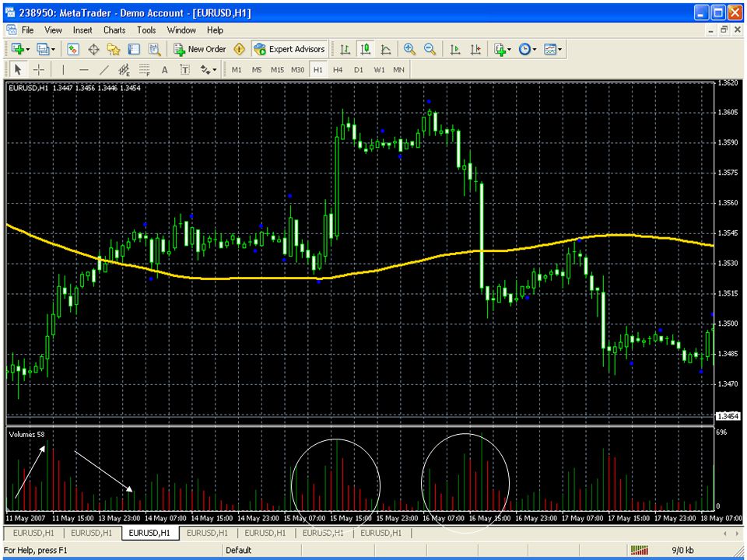Toggle Expert Advisors on or off
Image resolution: width=747 pixels, height=560 pixels.
click(289, 49)
